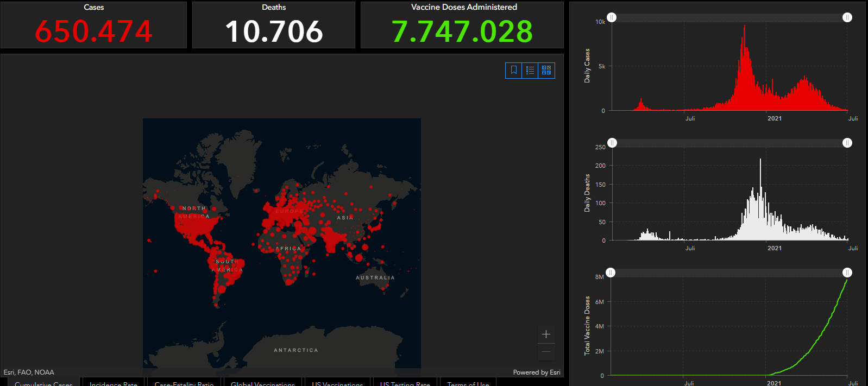
Task: Click the red Cases total number
Action: tap(93, 31)
